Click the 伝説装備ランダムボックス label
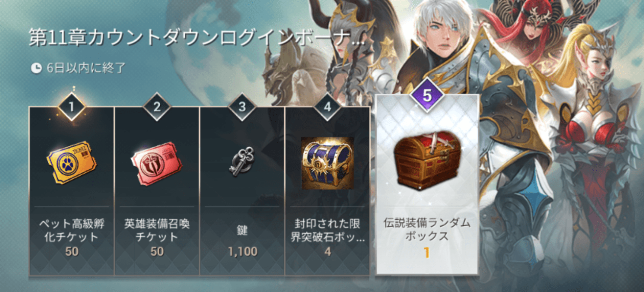 coord(427,229)
